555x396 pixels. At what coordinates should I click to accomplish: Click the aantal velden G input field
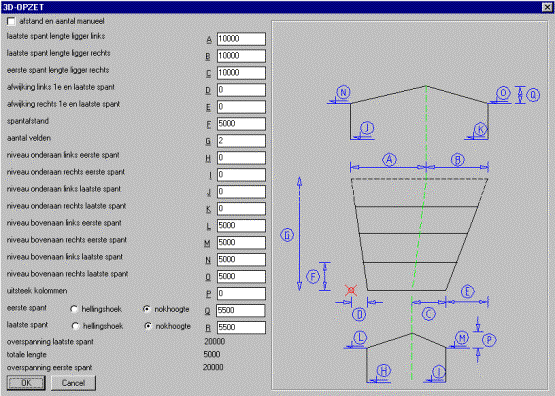tap(241, 141)
